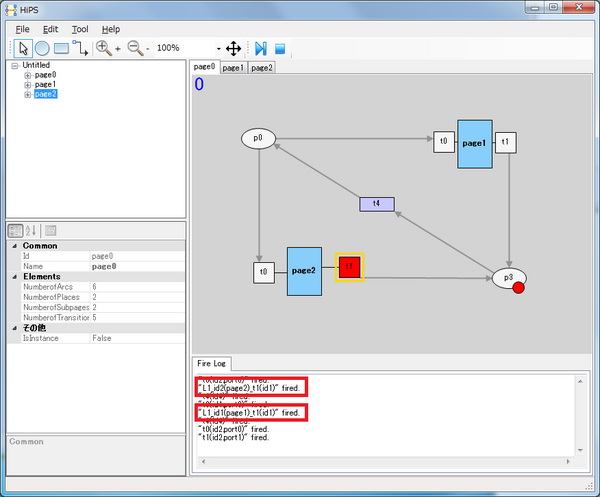Open the zoom percentage dropdown
The height and width of the screenshot is (497, 600).
tap(218, 49)
